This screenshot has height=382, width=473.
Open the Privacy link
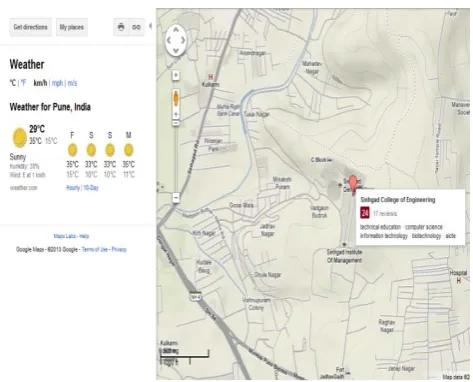tap(119, 249)
